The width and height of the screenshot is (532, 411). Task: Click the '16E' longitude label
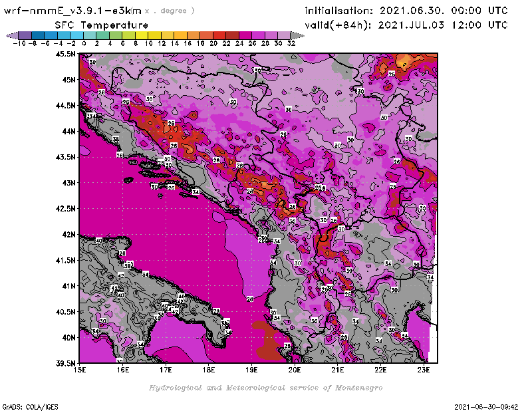(x=123, y=370)
